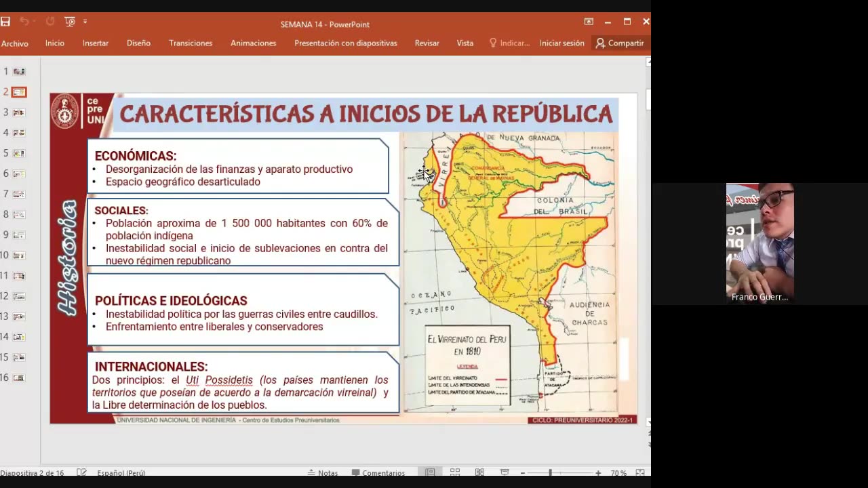Click the Virreinato del Perú map image
This screenshot has height=488, width=868.
tap(511, 272)
